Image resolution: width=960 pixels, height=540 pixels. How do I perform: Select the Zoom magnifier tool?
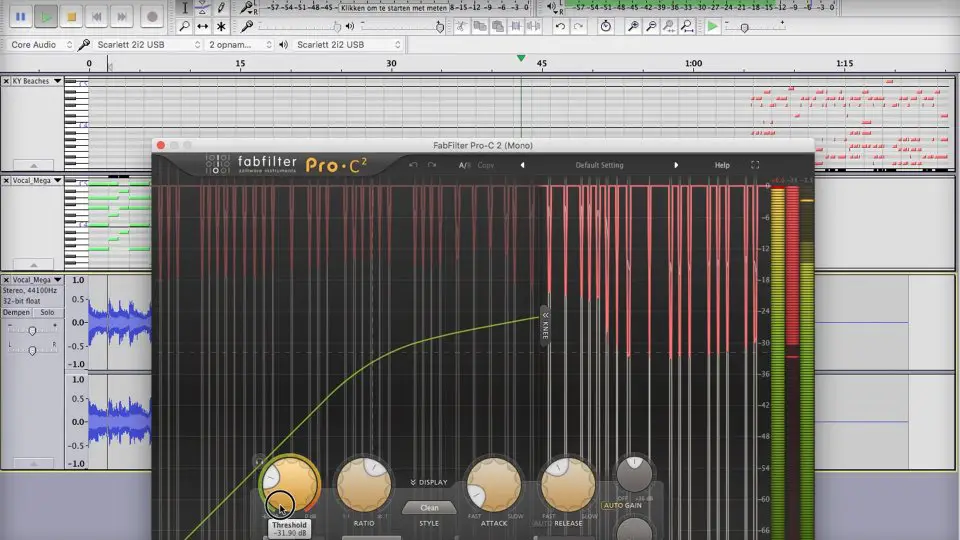pyautogui.click(x=184, y=26)
